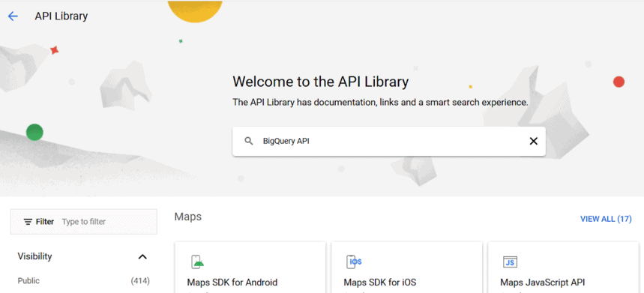Click the Public filter count 414
Image resolution: width=644 pixels, height=293 pixels.
[x=140, y=281]
